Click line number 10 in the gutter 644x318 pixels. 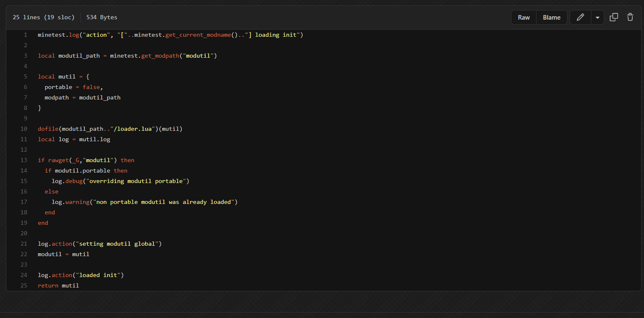pos(24,129)
